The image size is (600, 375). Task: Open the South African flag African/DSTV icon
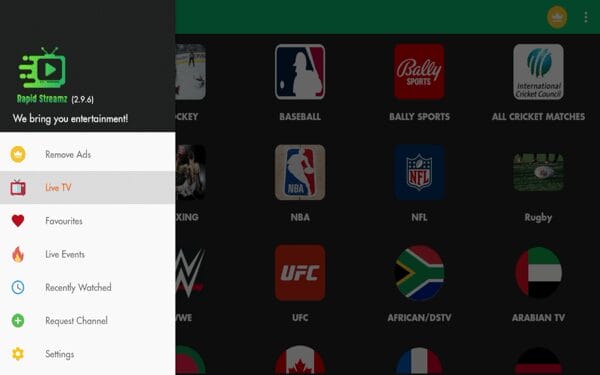pyautogui.click(x=419, y=273)
